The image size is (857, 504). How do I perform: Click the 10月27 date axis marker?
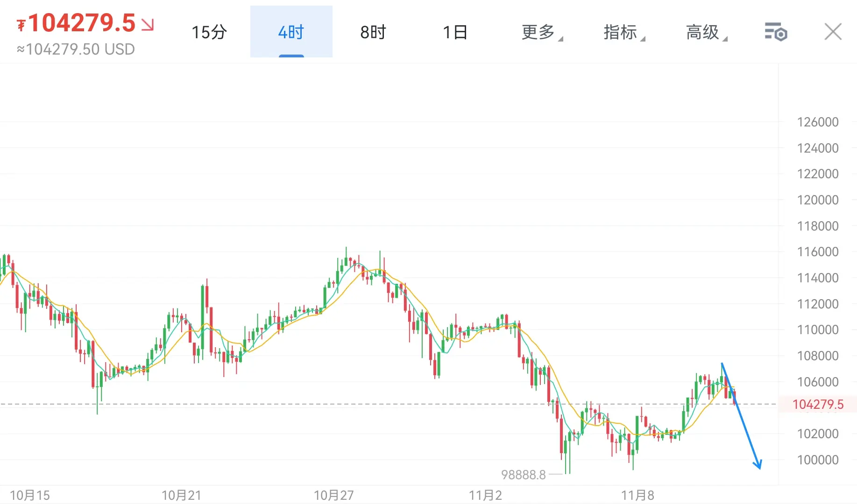[333, 495]
